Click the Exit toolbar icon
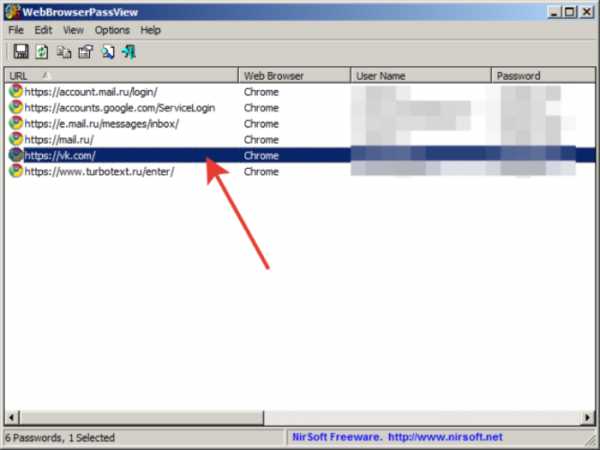Screen dimensions: 600x450 pyautogui.click(x=129, y=52)
